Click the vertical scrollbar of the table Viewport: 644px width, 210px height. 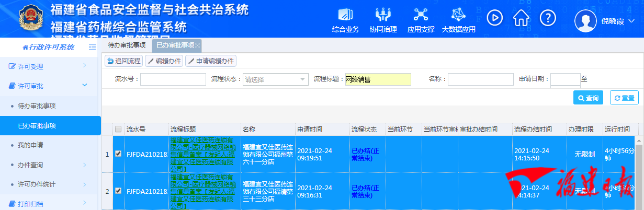(639, 172)
